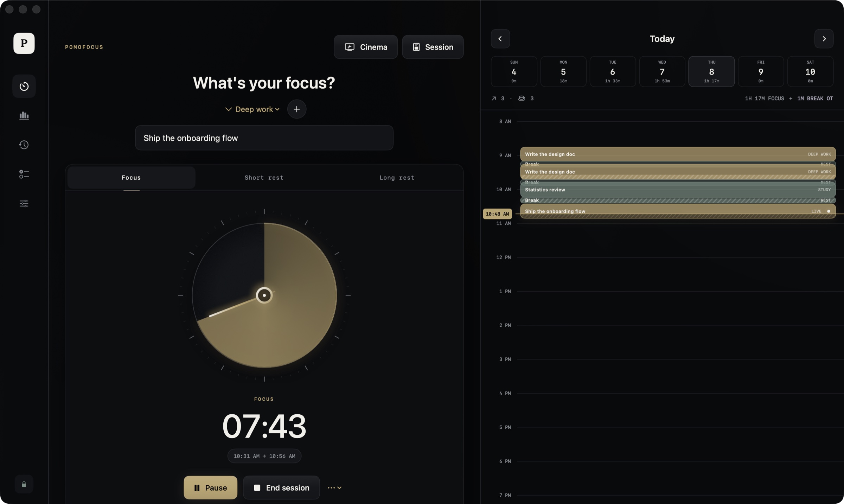Select Tuesday 6 in week strip
Image resolution: width=844 pixels, height=504 pixels.
point(613,71)
